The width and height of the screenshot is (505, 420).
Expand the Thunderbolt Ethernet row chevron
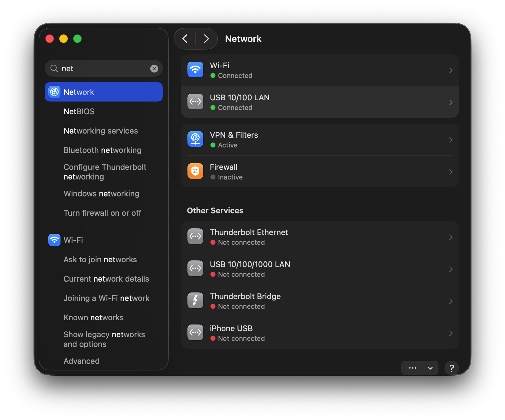coord(451,237)
